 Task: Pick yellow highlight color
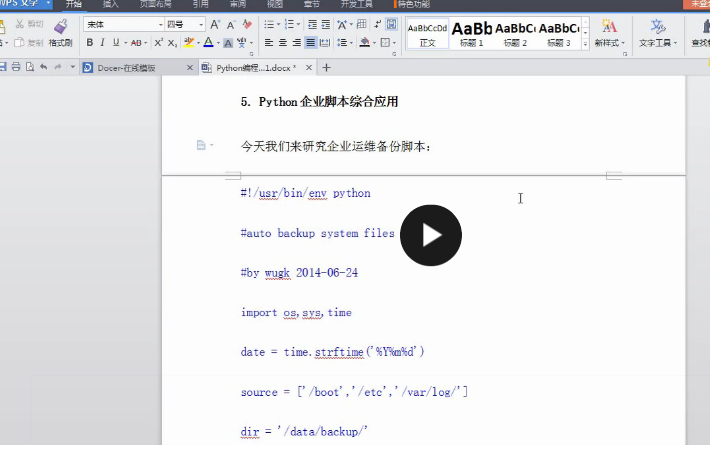point(189,43)
